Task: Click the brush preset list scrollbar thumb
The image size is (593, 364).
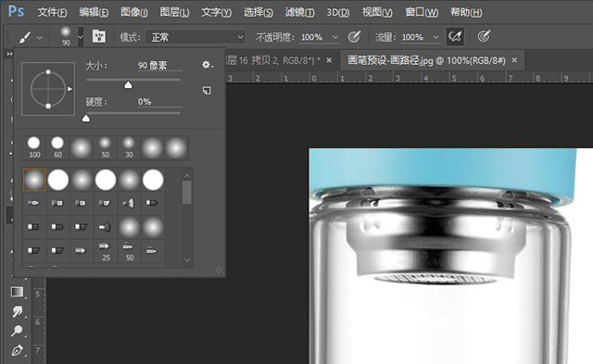Action: coord(186,193)
